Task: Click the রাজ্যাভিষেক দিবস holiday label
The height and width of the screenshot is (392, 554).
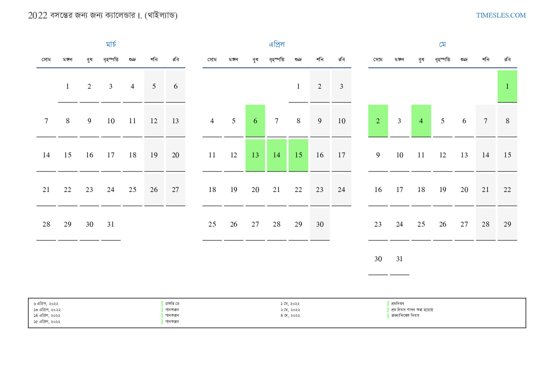Action: [405, 316]
